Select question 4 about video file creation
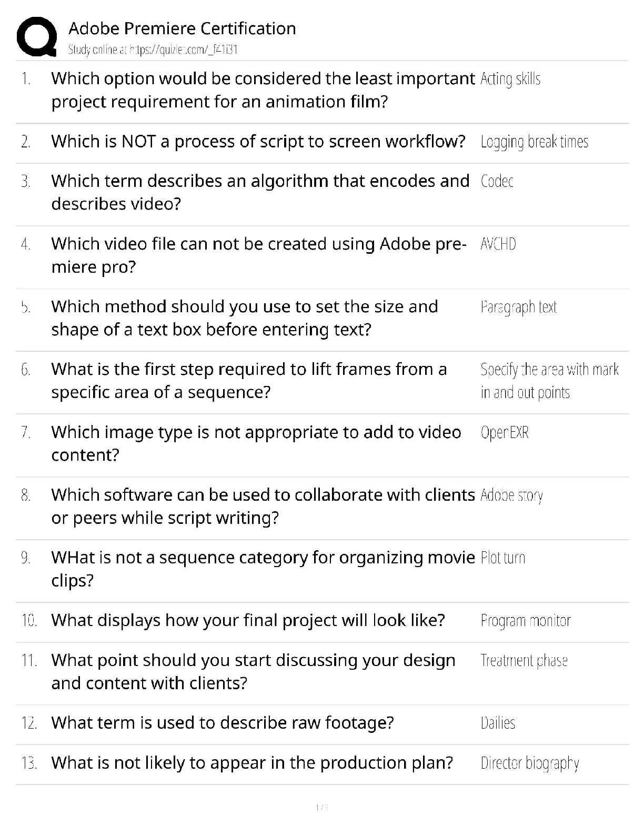 pos(258,255)
